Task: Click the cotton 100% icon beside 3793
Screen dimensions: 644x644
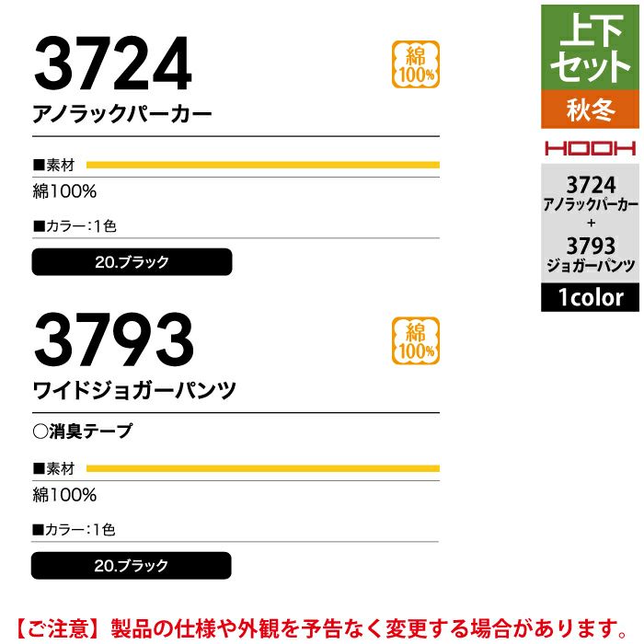Action: tap(416, 340)
